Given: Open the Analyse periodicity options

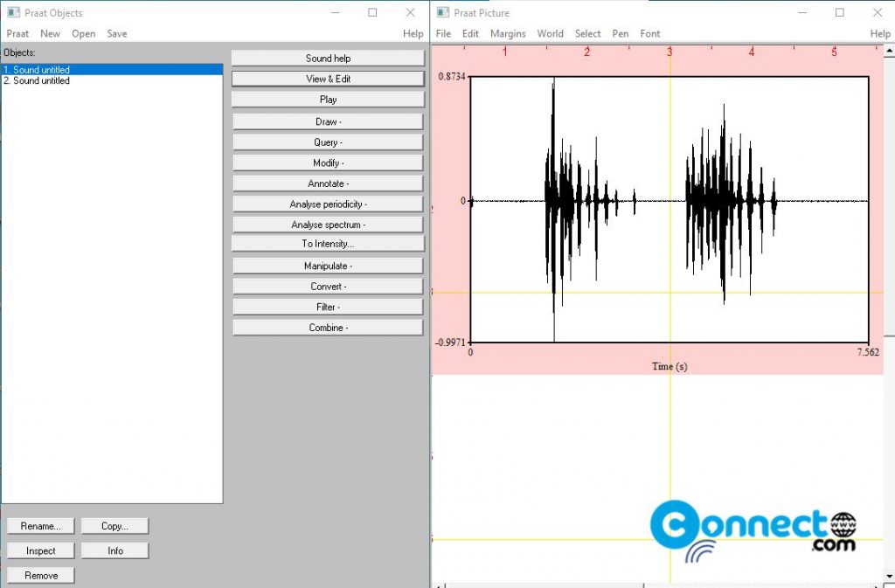Looking at the screenshot, I should tap(328, 204).
